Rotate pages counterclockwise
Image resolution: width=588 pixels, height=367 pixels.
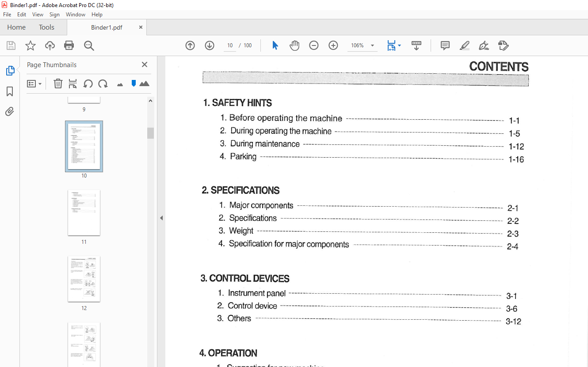(88, 83)
